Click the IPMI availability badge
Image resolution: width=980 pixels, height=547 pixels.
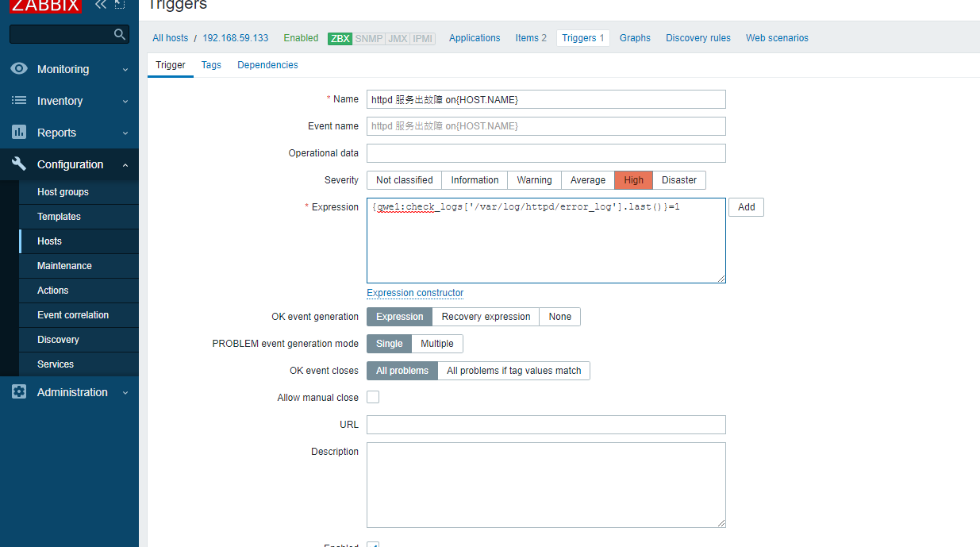(422, 38)
